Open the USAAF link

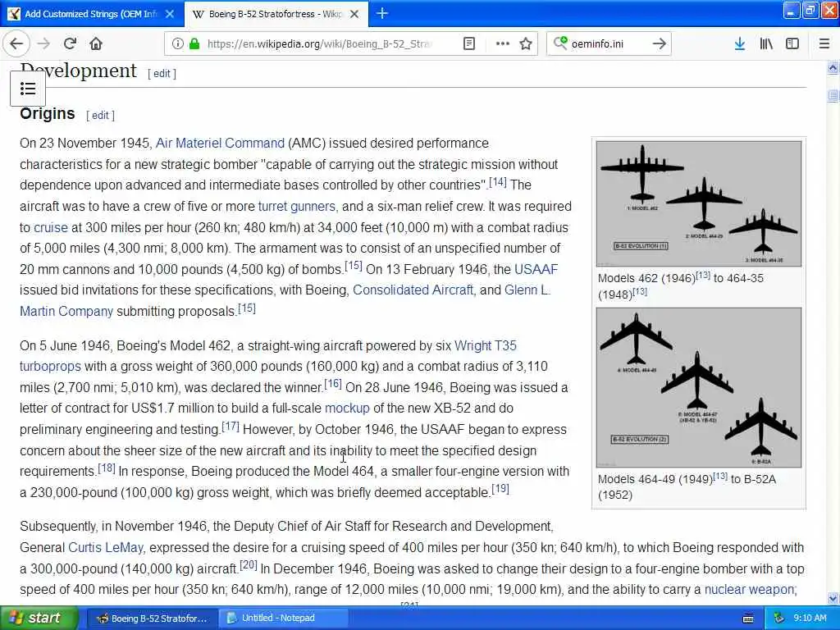coord(536,269)
